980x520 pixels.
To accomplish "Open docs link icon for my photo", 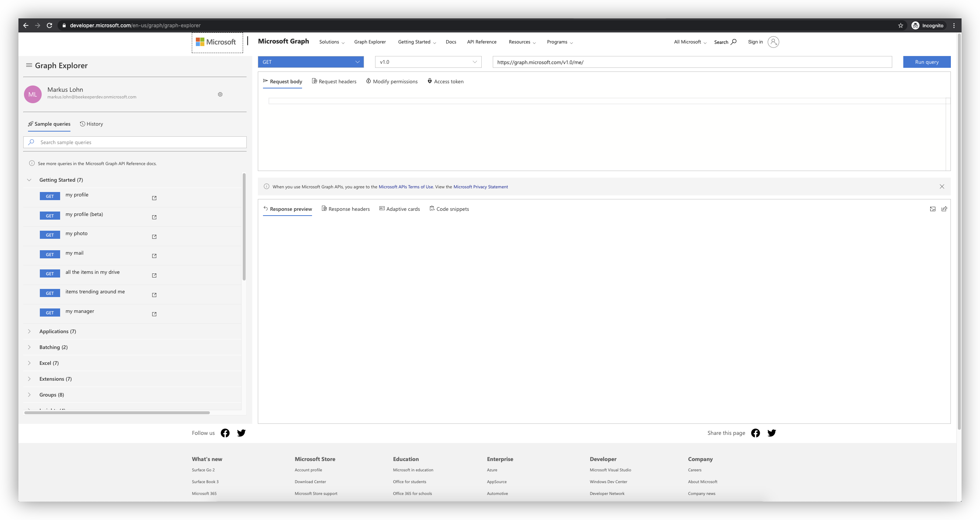I will click(x=154, y=237).
